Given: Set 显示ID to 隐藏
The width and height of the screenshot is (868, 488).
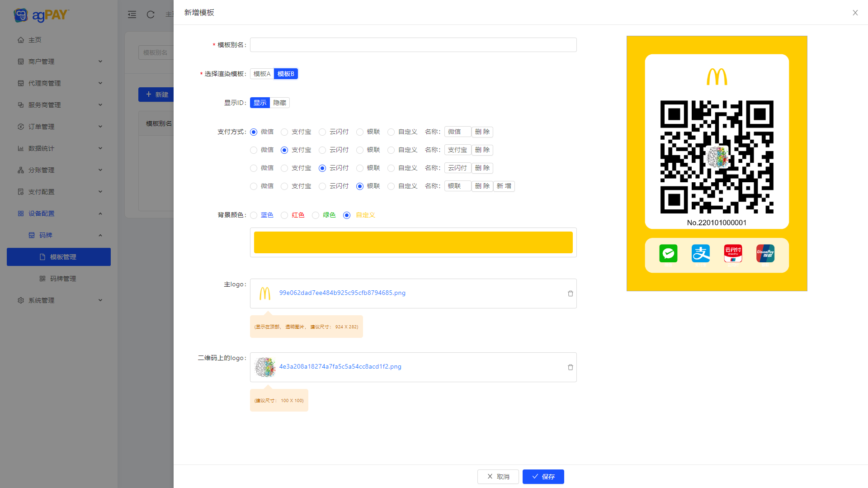Looking at the screenshot, I should coord(280,103).
